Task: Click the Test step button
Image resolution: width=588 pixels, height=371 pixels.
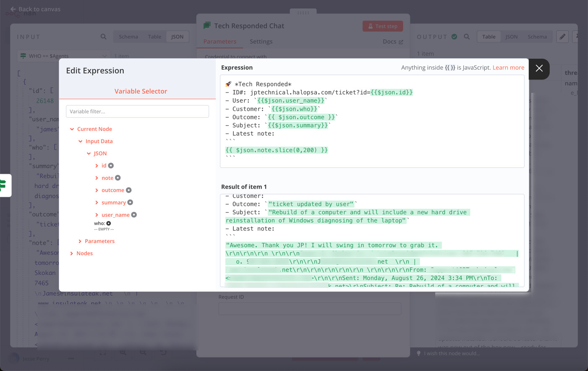Action: (383, 26)
